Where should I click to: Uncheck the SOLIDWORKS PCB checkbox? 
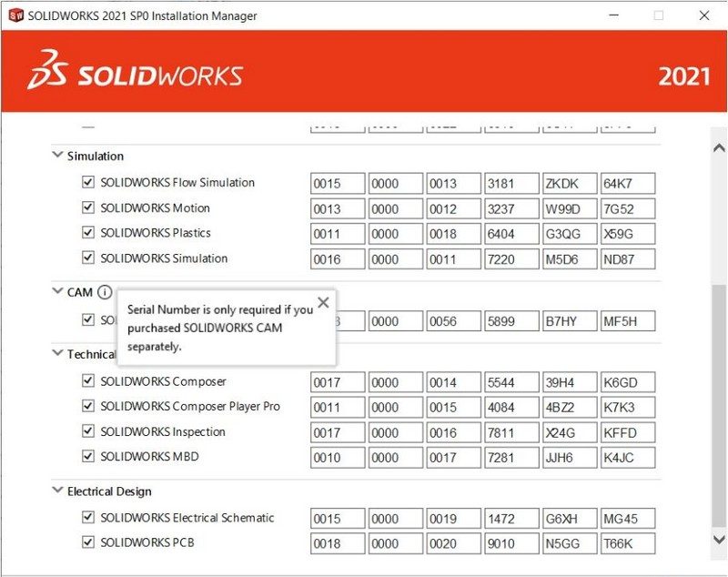pos(88,542)
